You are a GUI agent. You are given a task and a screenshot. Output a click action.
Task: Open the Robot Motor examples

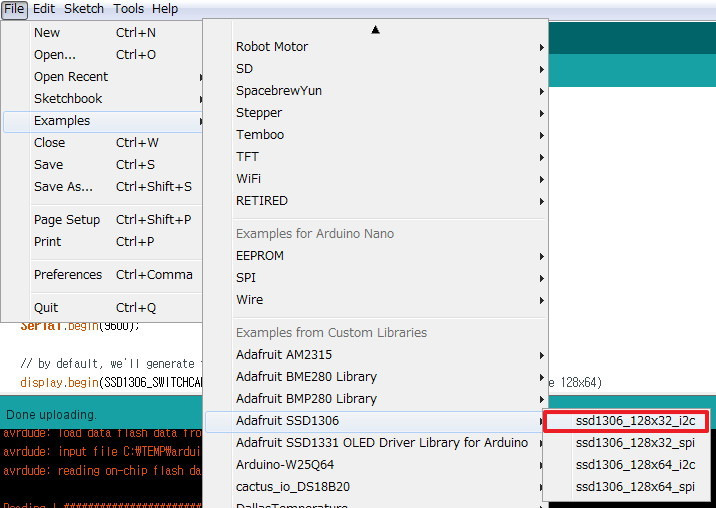coord(375,47)
